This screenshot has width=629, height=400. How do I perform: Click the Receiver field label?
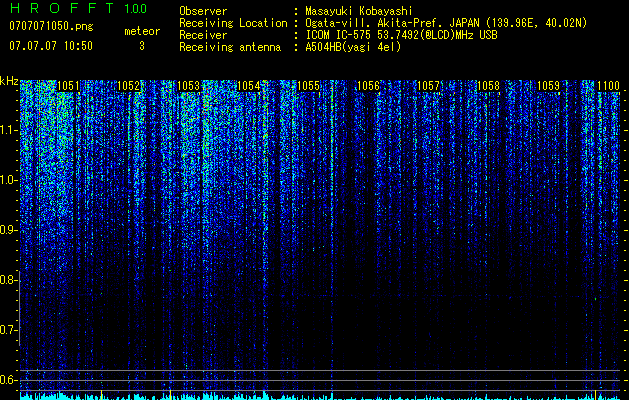pos(203,35)
